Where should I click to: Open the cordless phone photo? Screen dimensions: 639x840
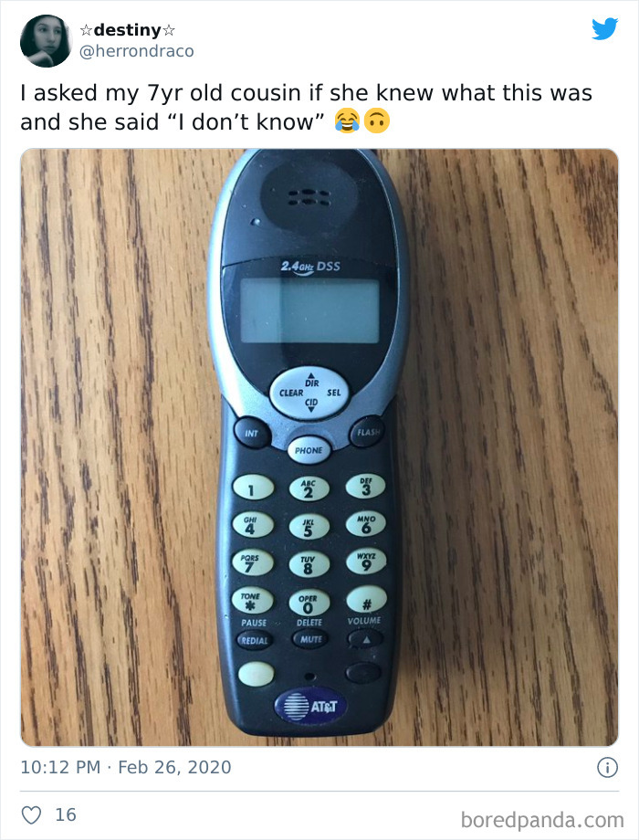[319, 447]
